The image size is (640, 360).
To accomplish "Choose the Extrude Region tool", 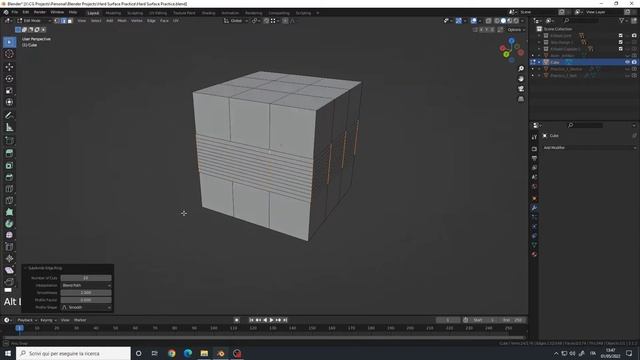I will pyautogui.click(x=9, y=153).
